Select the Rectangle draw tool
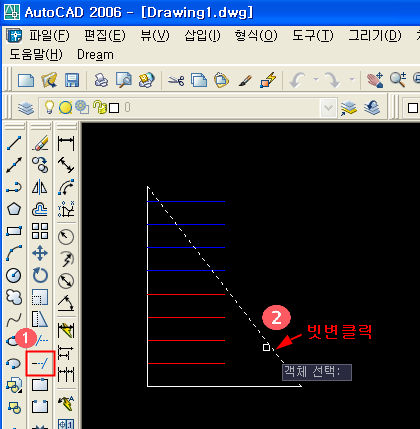This screenshot has width=420, height=429. point(14,231)
